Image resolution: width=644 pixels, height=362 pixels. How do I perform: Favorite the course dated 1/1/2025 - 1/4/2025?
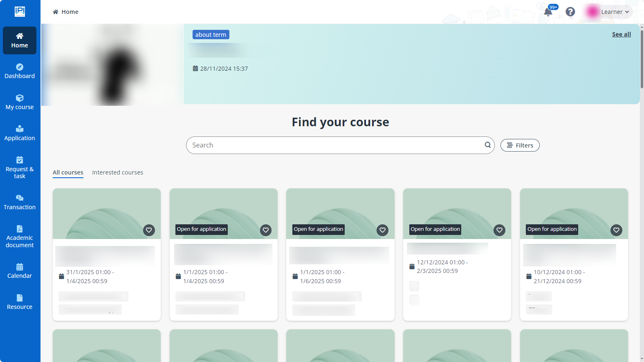[266, 230]
